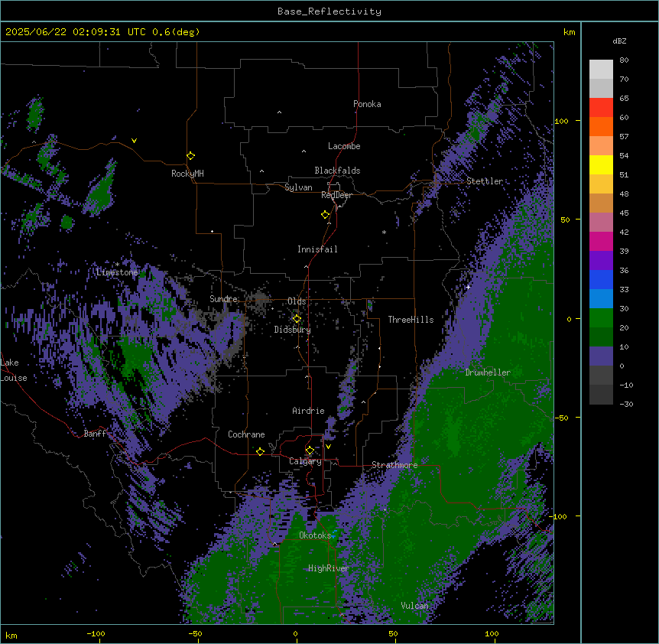659x644 pixels.
Task: Select the white 80 dBZ legend swatch
Action: pyautogui.click(x=601, y=70)
